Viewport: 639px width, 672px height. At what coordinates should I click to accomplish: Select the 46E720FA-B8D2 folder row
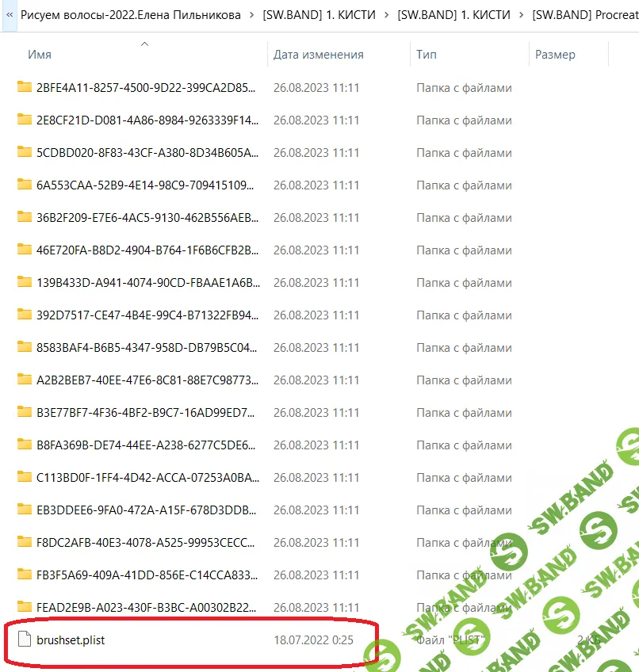point(147,250)
